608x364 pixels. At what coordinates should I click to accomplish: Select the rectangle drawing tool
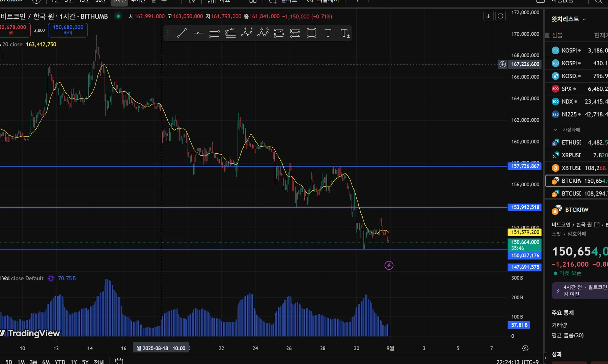pyautogui.click(x=311, y=33)
